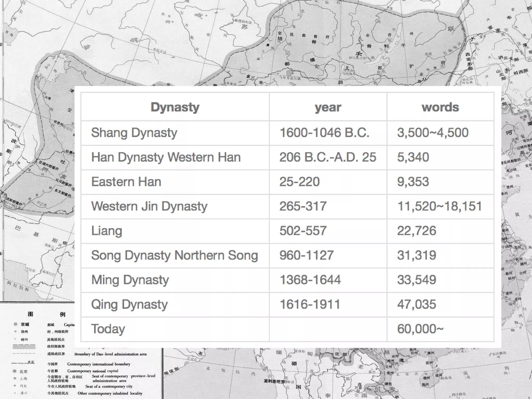Select the Shang Dynasty row label
The image size is (532, 399).
click(x=134, y=133)
